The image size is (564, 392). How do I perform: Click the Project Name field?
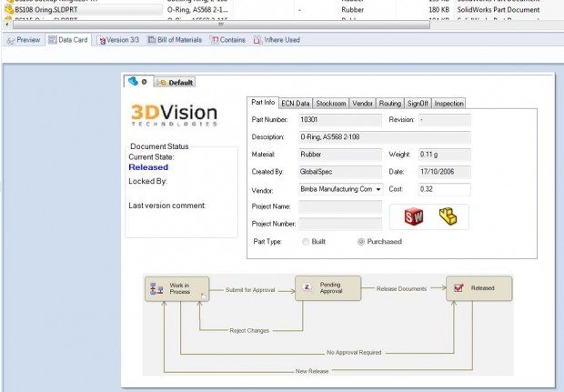(x=340, y=206)
